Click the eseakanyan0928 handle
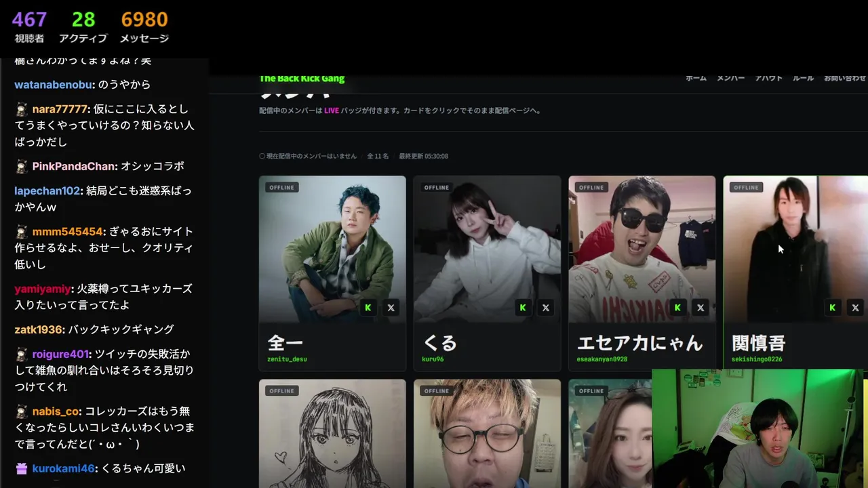 [602, 359]
